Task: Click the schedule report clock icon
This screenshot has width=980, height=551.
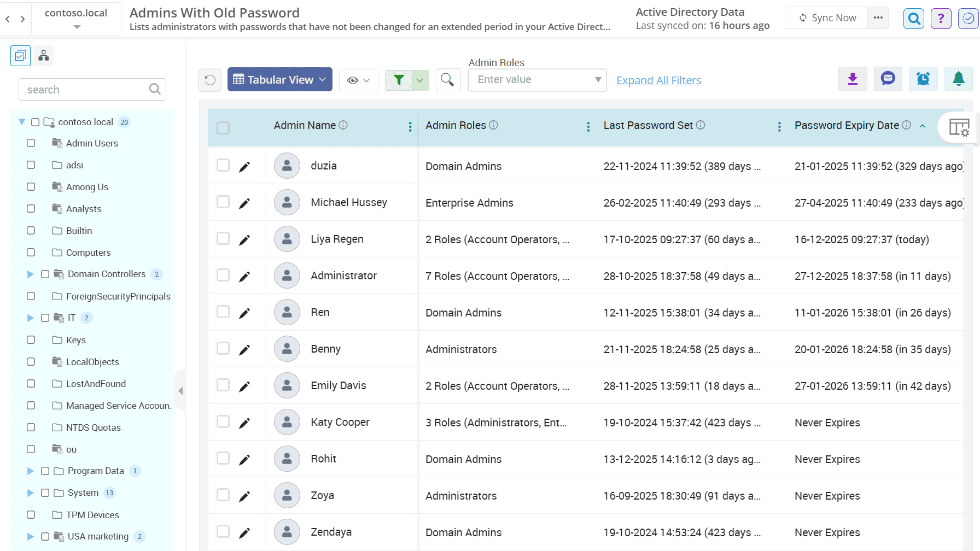Action: [923, 79]
